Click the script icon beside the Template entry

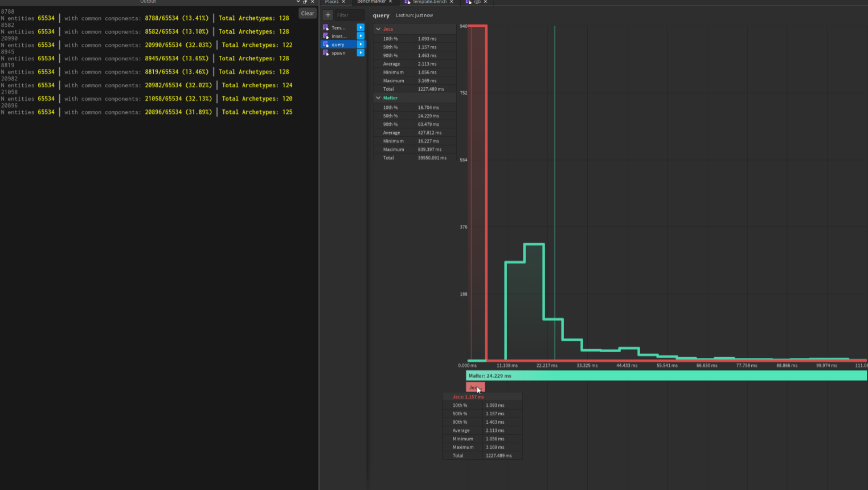click(326, 27)
